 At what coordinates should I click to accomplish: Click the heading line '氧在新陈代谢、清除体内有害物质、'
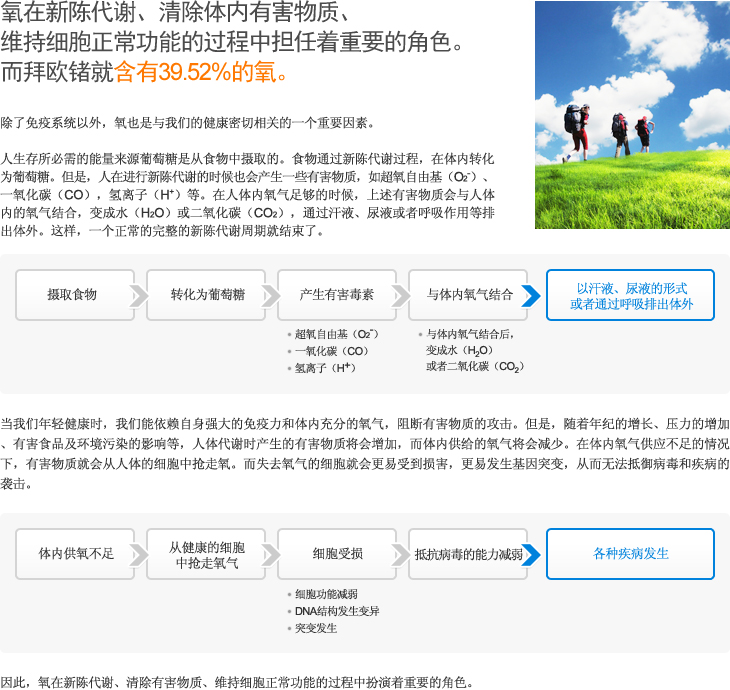click(x=175, y=13)
